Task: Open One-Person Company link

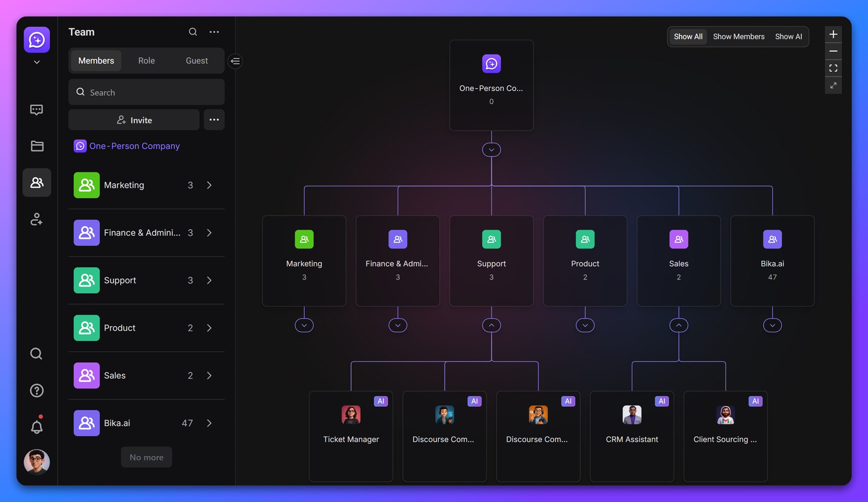Action: tap(134, 146)
